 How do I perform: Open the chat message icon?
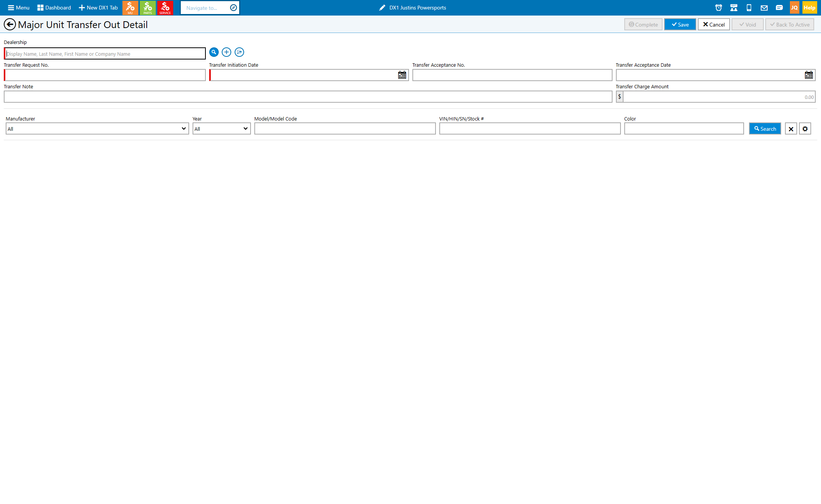(779, 8)
